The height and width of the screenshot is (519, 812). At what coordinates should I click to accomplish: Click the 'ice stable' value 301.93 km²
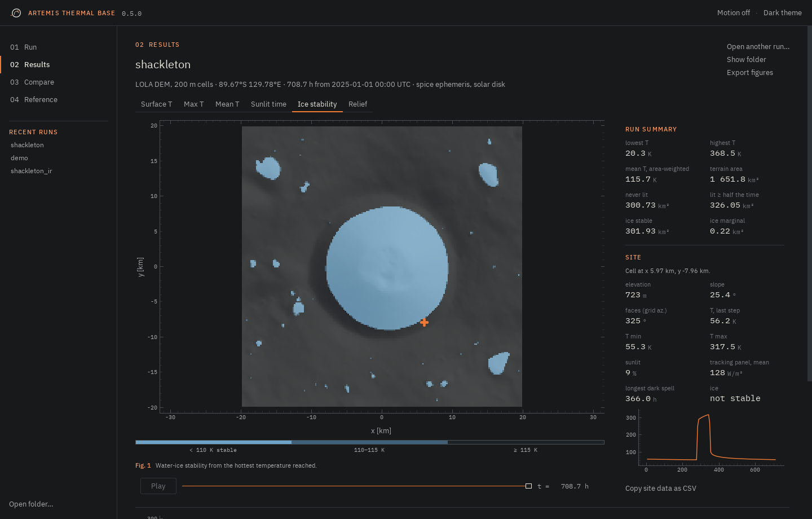coord(647,231)
